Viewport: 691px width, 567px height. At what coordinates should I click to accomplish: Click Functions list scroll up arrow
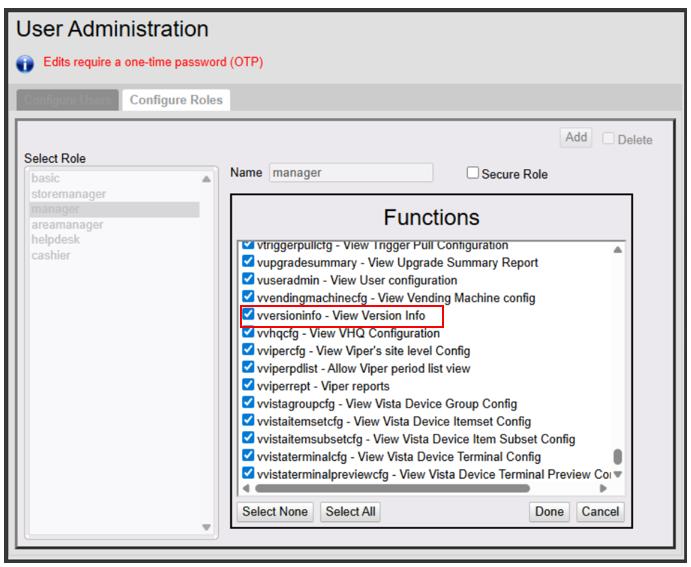[x=618, y=250]
